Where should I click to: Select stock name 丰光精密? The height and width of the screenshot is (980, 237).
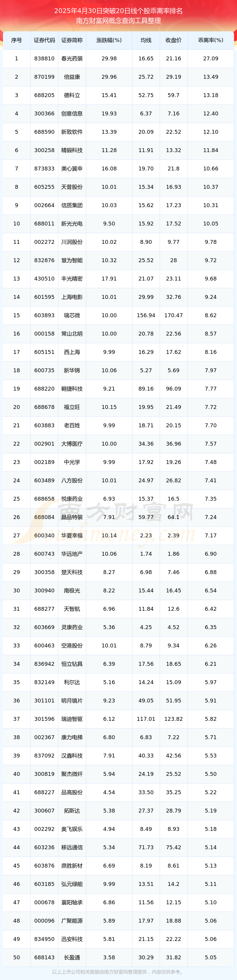(72, 279)
